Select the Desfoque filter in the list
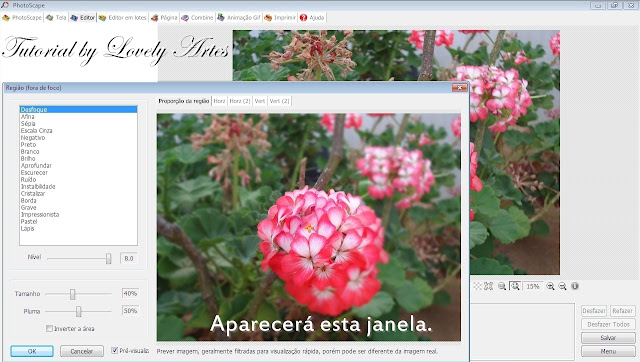Screen dimensions: 640x362 (78, 109)
